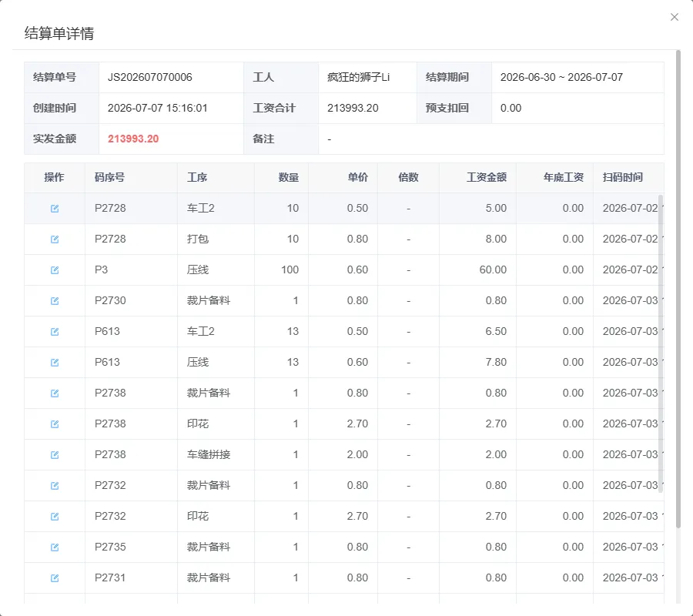693x616 pixels.
Task: Click the 倍数 column header
Action: (x=408, y=177)
